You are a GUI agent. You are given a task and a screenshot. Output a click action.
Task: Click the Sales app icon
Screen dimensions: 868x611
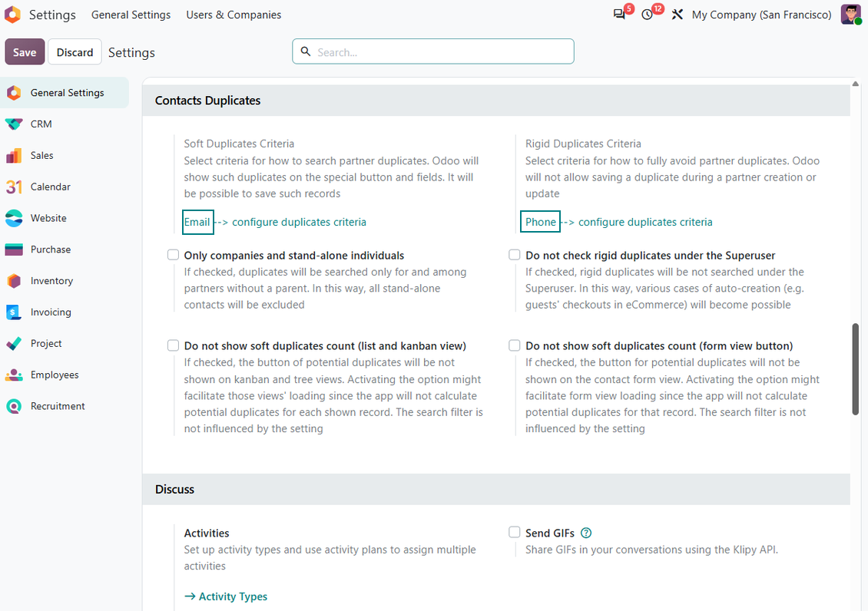point(14,155)
